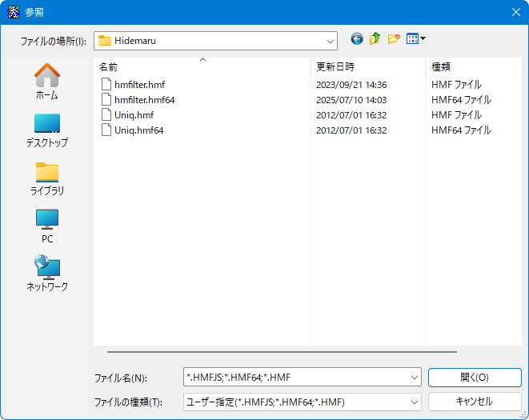The image size is (529, 420).
Task: Open ネットワーク in the places bar
Action: [47, 273]
